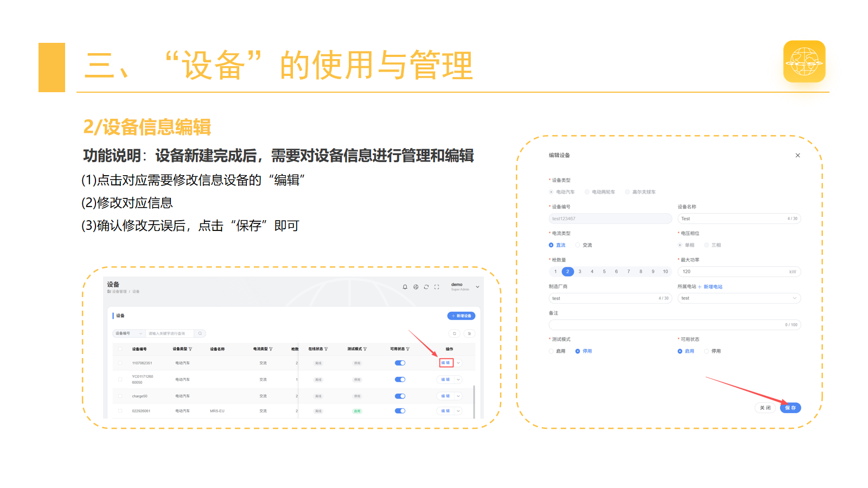Click the keyword search input field
Screen dimensions: 868x488
pyautogui.click(x=170, y=333)
